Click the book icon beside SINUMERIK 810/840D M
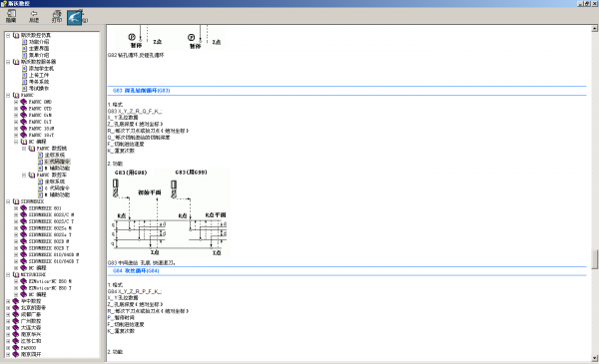The width and height of the screenshot is (599, 364). 24,254
